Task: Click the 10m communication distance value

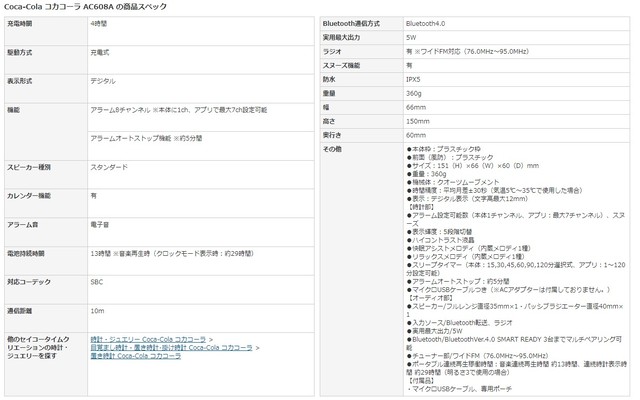Action: pyautogui.click(x=97, y=311)
